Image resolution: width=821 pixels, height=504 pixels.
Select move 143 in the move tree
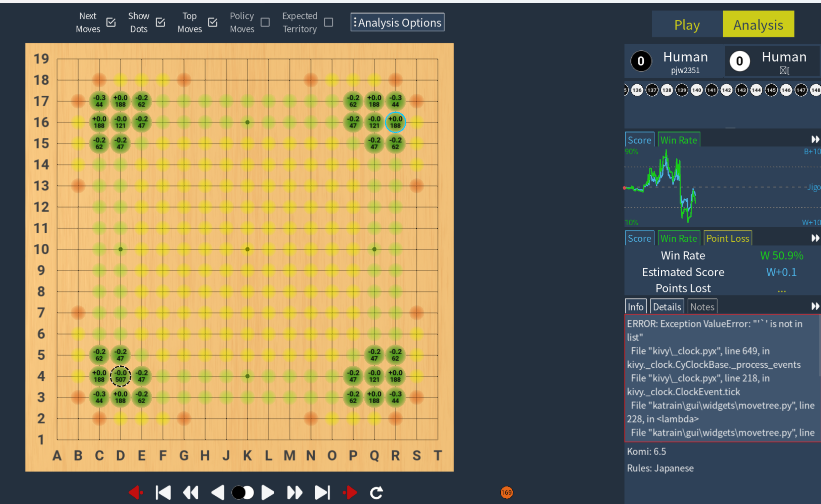[x=741, y=90]
